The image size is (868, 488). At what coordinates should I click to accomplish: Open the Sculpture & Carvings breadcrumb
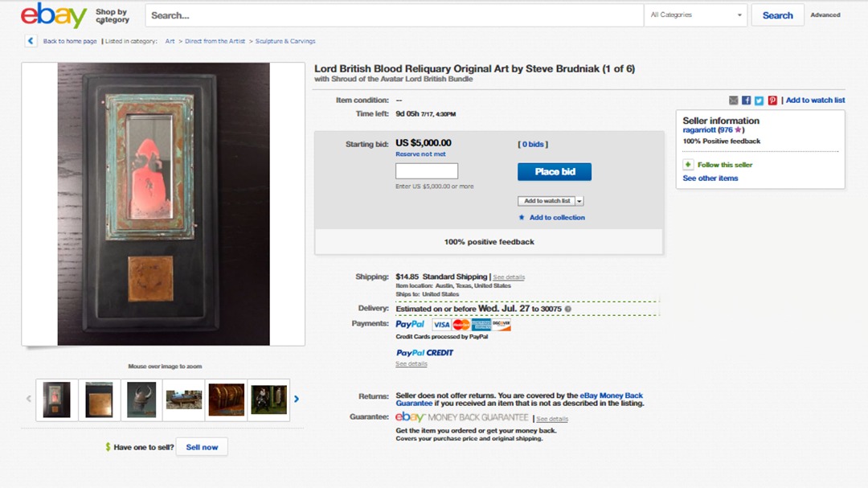285,41
